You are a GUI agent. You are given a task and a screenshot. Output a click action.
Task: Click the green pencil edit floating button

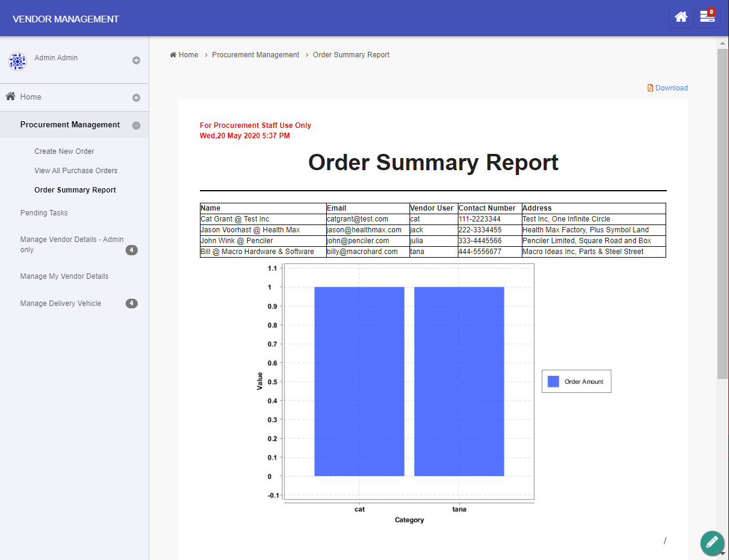click(x=712, y=542)
